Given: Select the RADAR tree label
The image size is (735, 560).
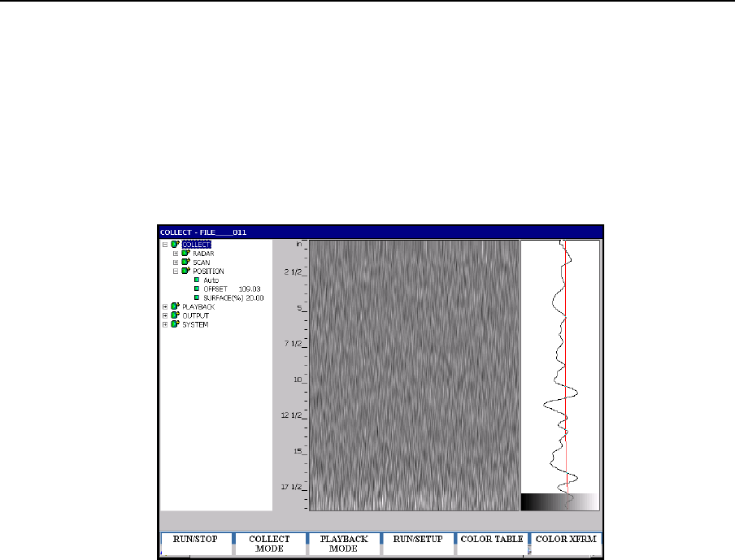Looking at the screenshot, I should click(x=203, y=254).
